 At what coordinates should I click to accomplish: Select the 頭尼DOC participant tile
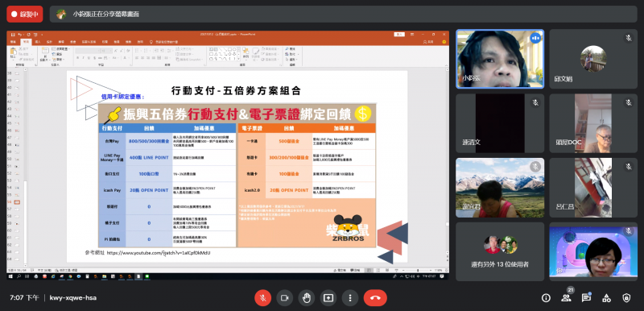click(x=593, y=123)
